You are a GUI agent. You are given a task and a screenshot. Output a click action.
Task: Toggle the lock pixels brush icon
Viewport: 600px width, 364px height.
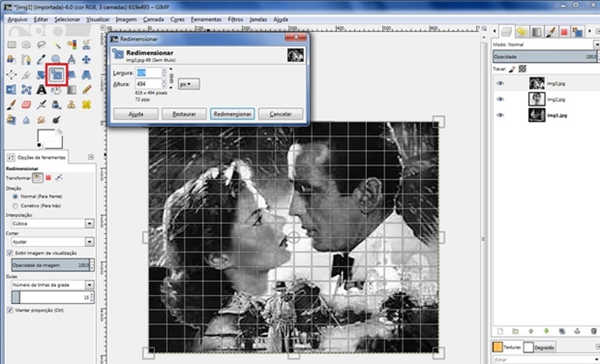(512, 69)
